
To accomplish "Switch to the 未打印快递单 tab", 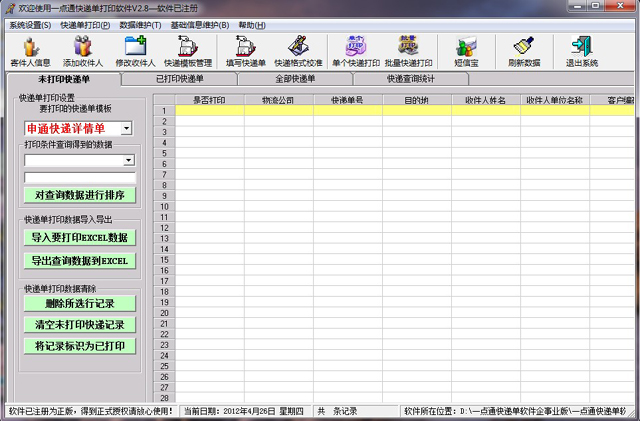I will [x=64, y=79].
